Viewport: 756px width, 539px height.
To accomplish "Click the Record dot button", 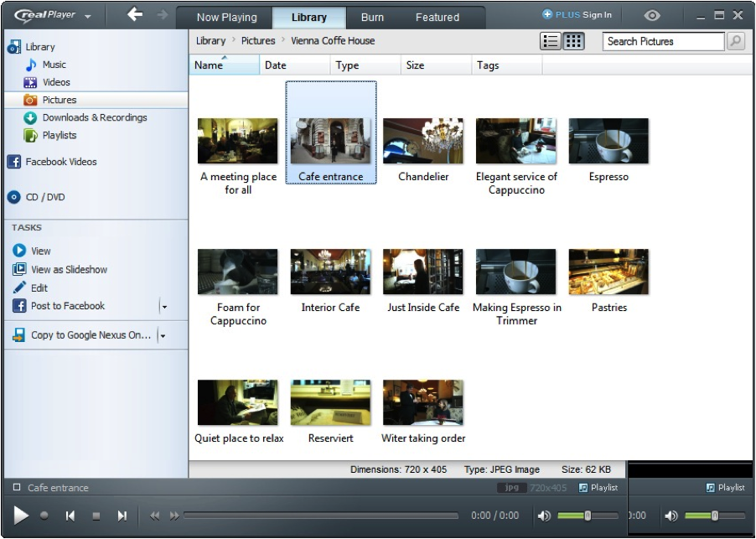I will [44, 516].
